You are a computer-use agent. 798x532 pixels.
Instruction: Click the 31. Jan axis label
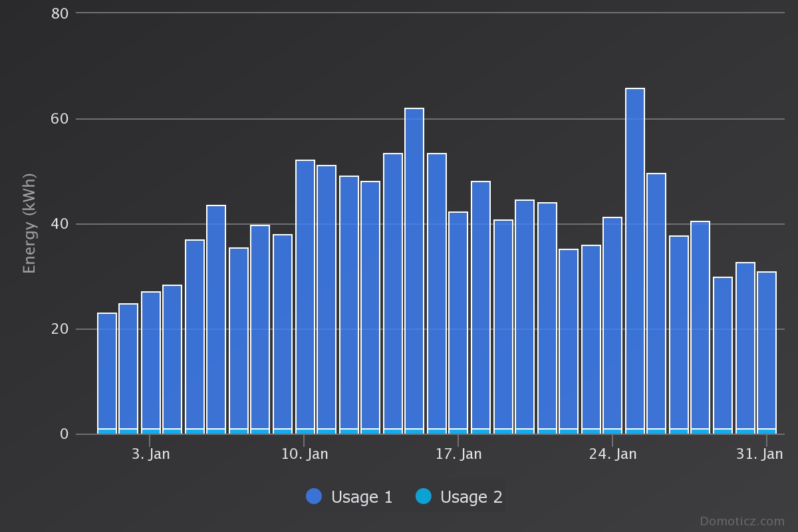[x=760, y=454]
